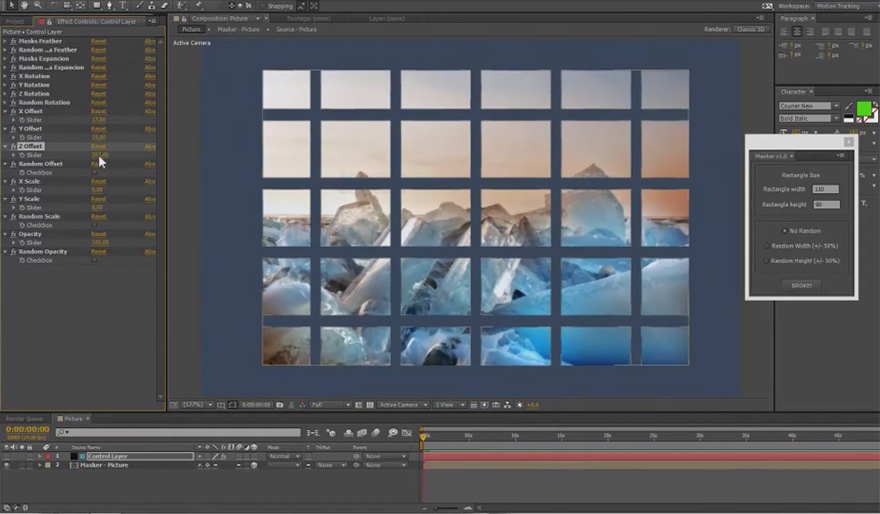Toggle transparency grid icon in viewer
The width and height of the screenshot is (880, 514).
pyautogui.click(x=370, y=405)
